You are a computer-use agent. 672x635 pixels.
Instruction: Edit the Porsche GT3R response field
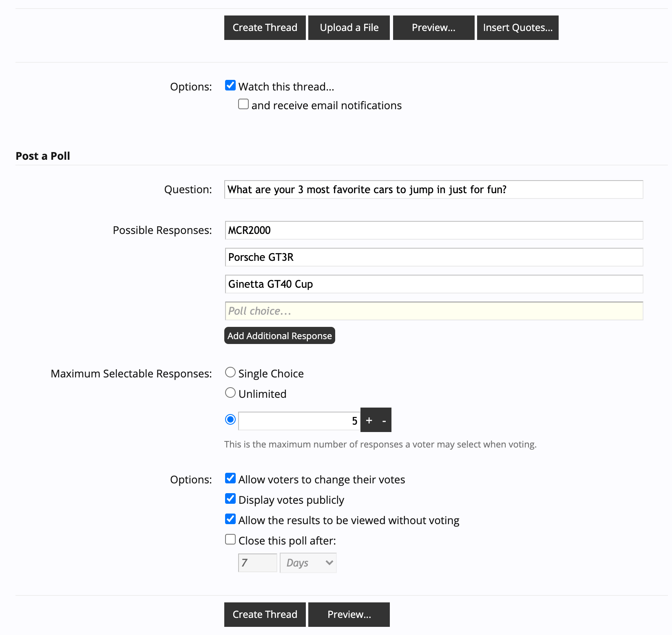434,257
